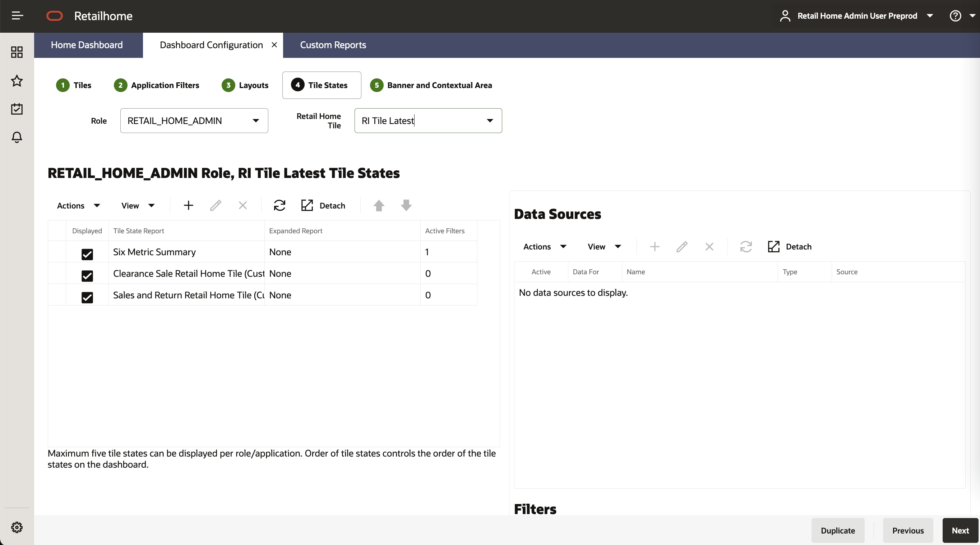Click the Previous button
The image size is (980, 545).
click(x=908, y=530)
